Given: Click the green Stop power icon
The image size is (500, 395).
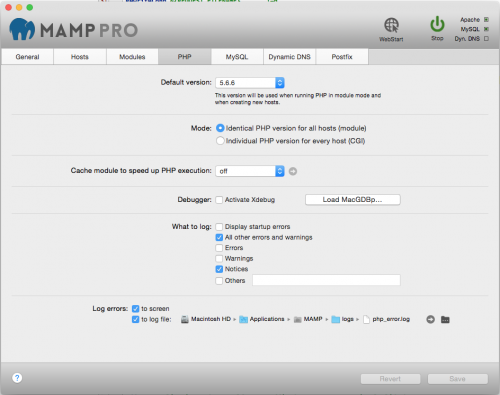Looking at the screenshot, I should 437,24.
